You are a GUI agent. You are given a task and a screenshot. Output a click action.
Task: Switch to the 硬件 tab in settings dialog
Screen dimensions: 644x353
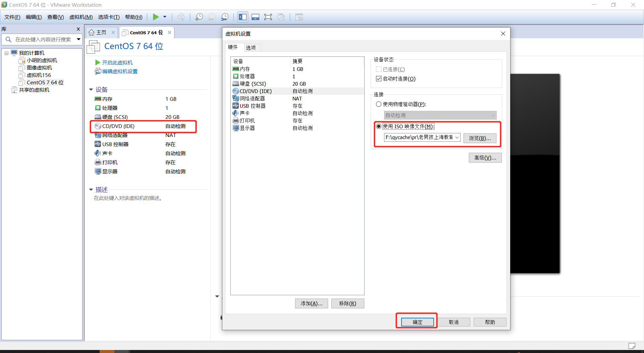click(x=233, y=47)
